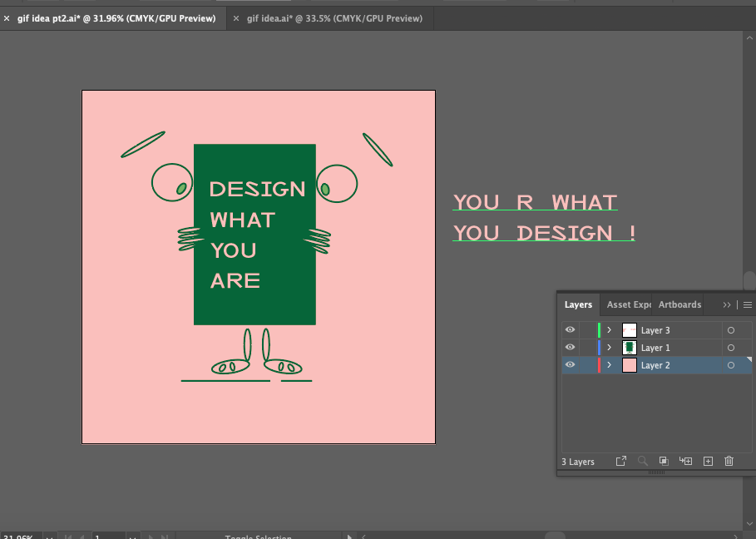Hide Layer 3 using its eye icon

(570, 330)
